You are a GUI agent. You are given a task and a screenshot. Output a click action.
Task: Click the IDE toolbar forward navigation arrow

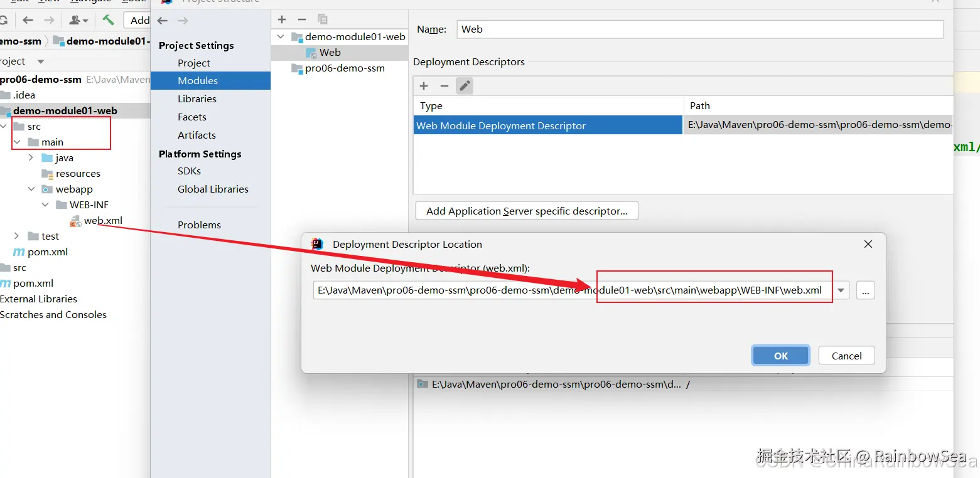coord(48,20)
